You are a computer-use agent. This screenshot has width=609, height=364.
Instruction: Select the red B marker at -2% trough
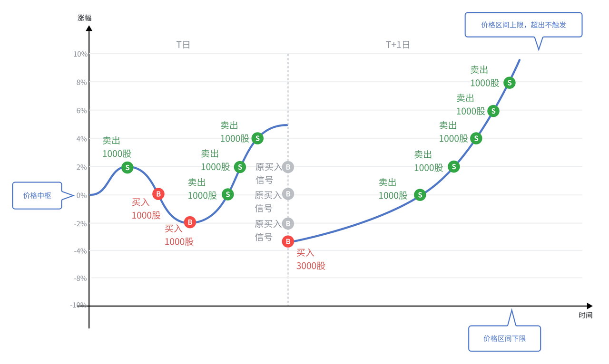coord(190,222)
